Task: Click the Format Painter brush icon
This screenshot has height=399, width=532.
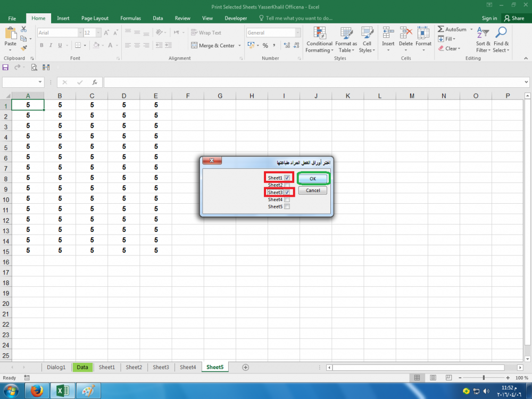Action: click(23, 48)
